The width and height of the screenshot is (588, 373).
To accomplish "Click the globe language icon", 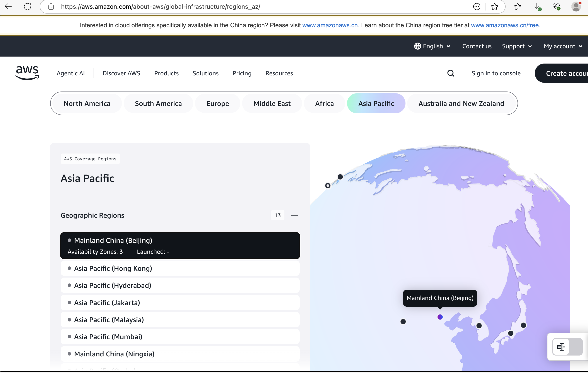I will [417, 46].
